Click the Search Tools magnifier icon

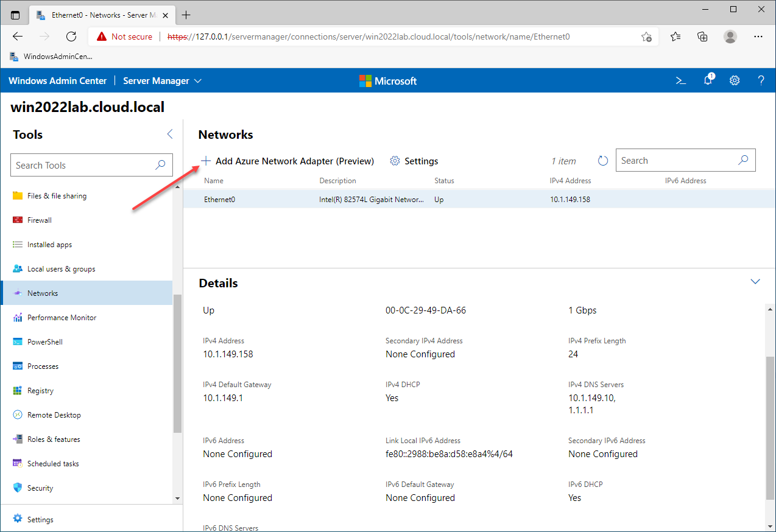point(160,165)
